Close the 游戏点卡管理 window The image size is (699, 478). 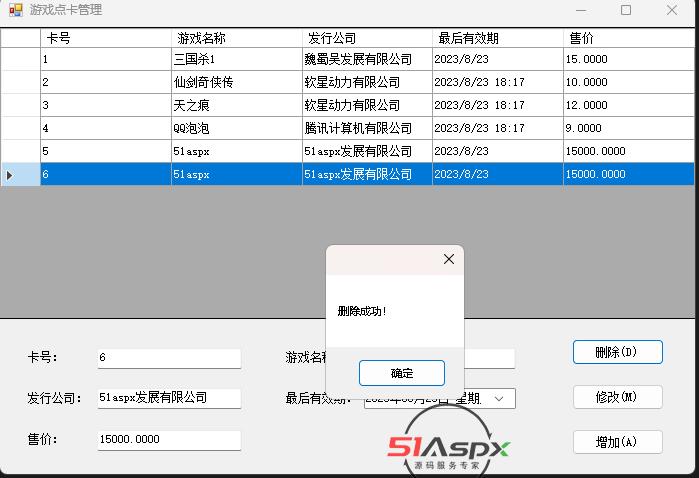(x=672, y=10)
